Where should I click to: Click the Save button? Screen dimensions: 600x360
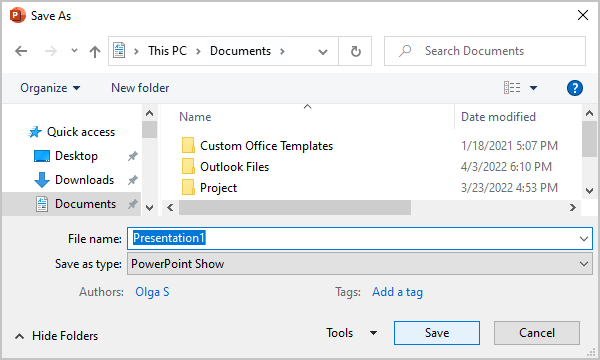[437, 333]
